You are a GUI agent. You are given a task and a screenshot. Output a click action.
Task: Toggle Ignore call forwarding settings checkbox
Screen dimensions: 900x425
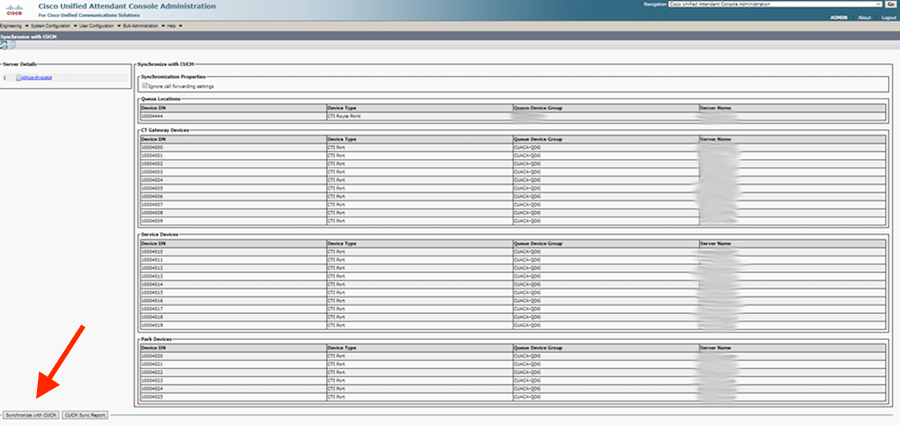(x=144, y=86)
